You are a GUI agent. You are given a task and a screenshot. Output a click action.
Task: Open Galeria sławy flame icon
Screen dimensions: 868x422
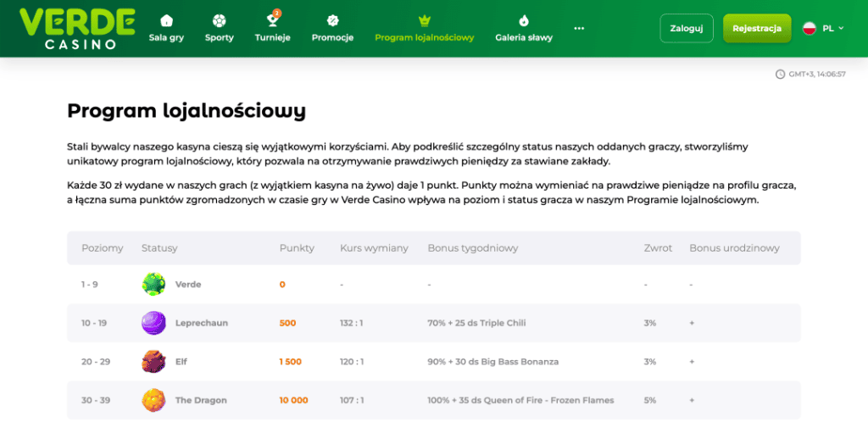coord(524,21)
